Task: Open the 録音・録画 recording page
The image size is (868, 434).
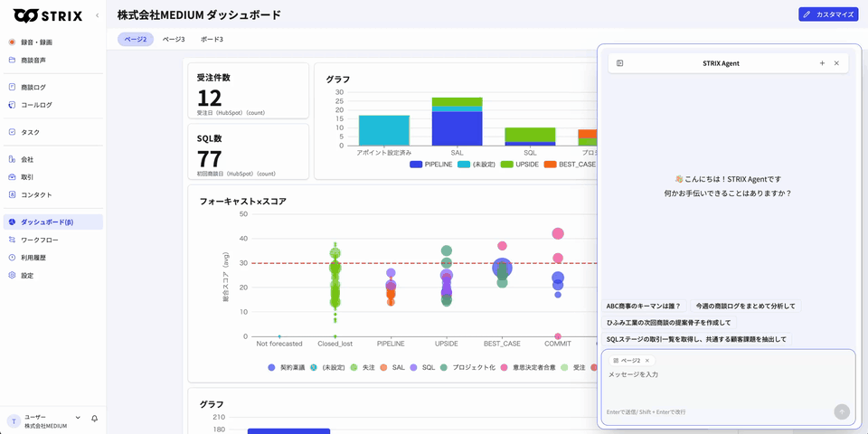Action: click(x=53, y=42)
